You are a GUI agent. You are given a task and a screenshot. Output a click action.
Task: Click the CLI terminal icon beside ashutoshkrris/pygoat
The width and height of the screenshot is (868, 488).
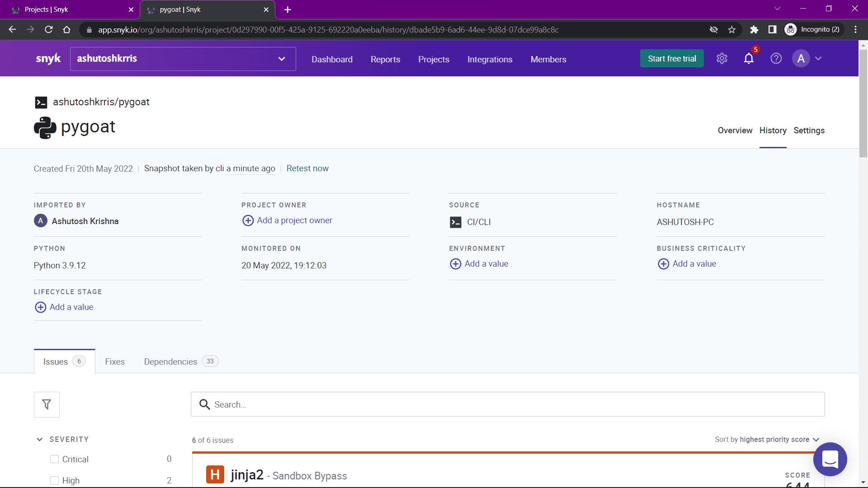pyautogui.click(x=41, y=103)
